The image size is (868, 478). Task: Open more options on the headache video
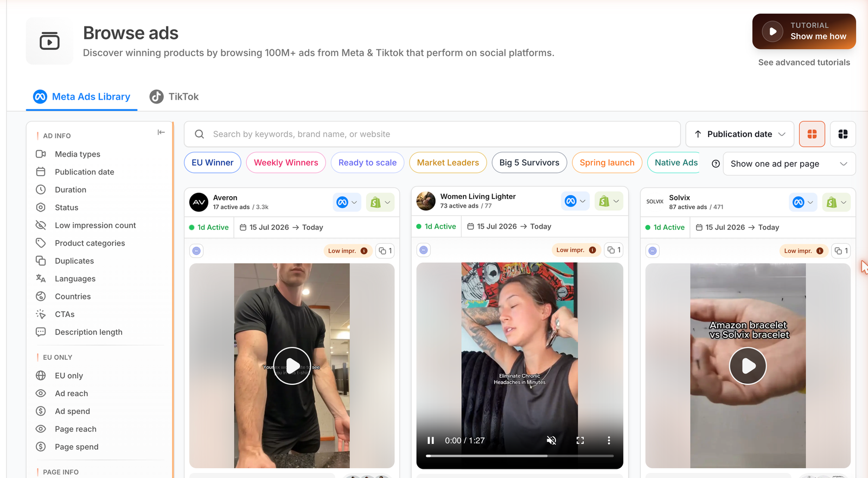point(609,441)
